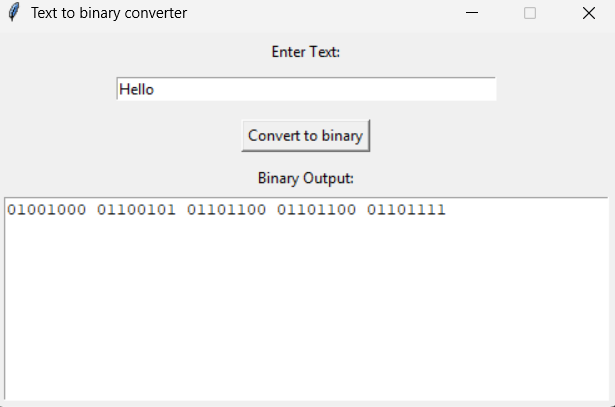
Task: Click the Binary Output: label
Action: click(x=306, y=179)
